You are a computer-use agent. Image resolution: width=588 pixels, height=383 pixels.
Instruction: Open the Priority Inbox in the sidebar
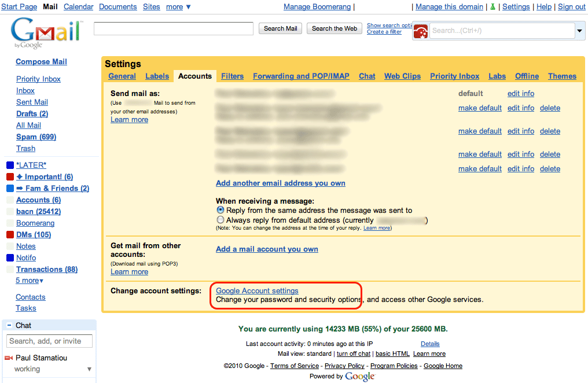point(38,79)
